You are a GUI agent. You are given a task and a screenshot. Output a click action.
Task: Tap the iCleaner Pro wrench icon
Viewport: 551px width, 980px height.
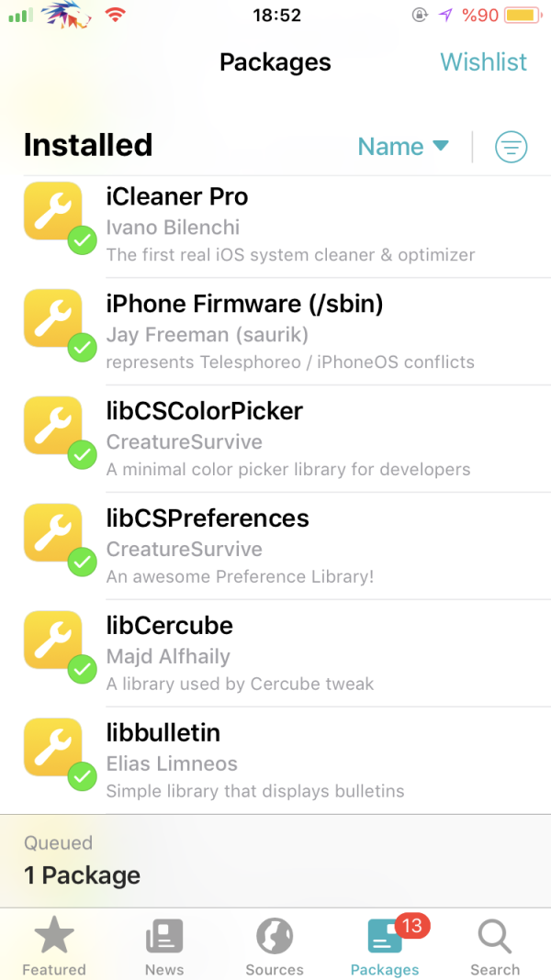pyautogui.click(x=52, y=211)
